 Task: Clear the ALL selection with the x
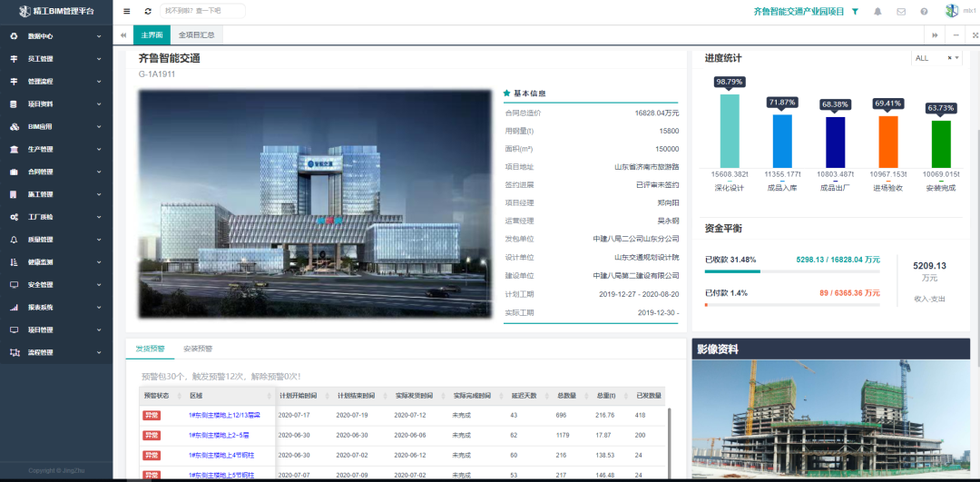[949, 58]
